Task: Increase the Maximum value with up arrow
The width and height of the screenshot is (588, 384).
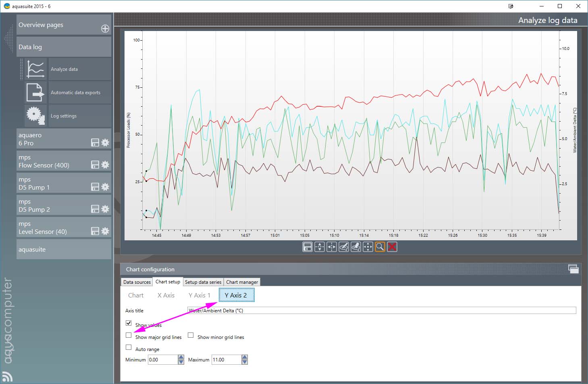Action: click(245, 357)
